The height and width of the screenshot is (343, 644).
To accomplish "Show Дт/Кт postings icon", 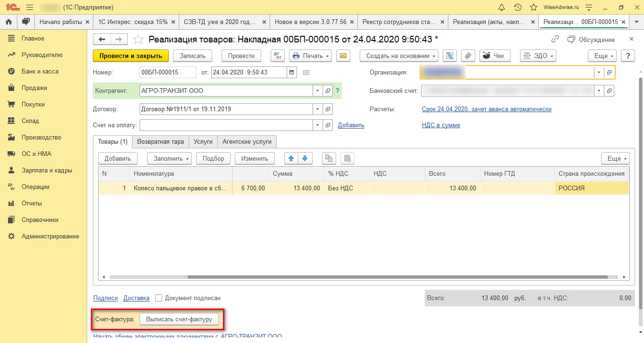I will 278,56.
